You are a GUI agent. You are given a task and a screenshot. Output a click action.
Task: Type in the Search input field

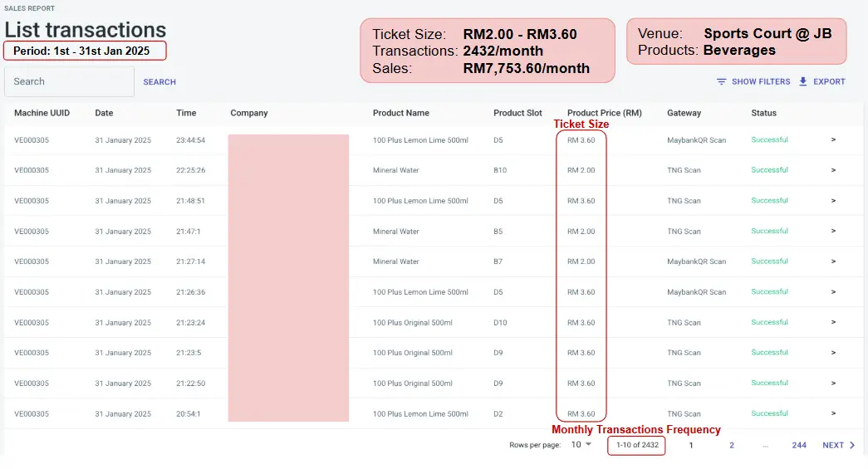click(x=69, y=82)
